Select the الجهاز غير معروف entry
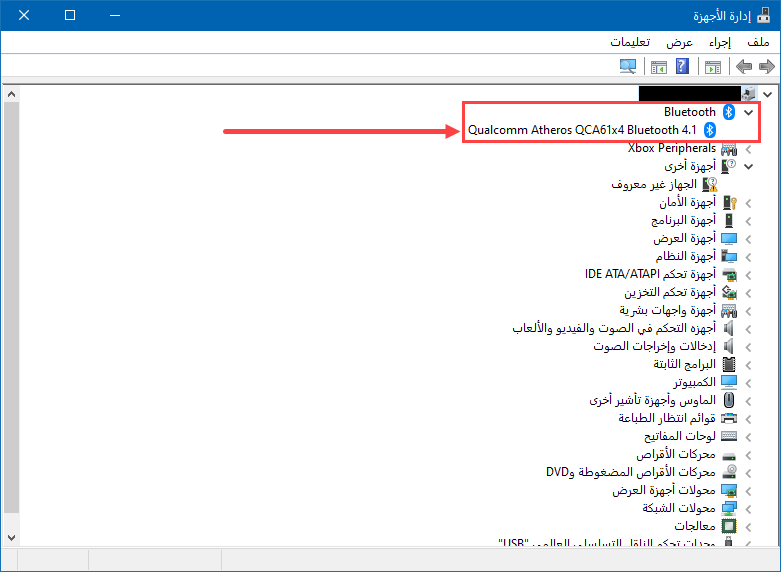781x572 pixels. [x=653, y=184]
